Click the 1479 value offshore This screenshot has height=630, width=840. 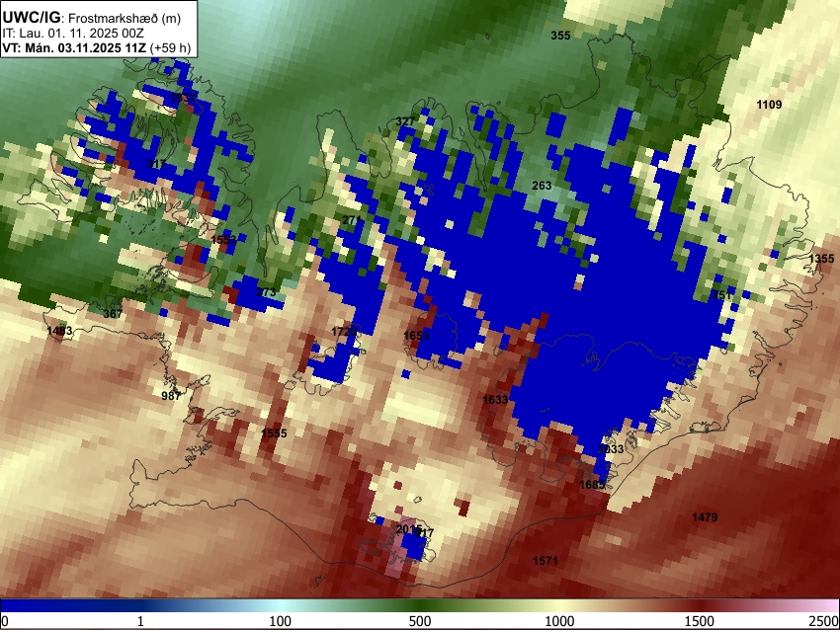(x=705, y=517)
